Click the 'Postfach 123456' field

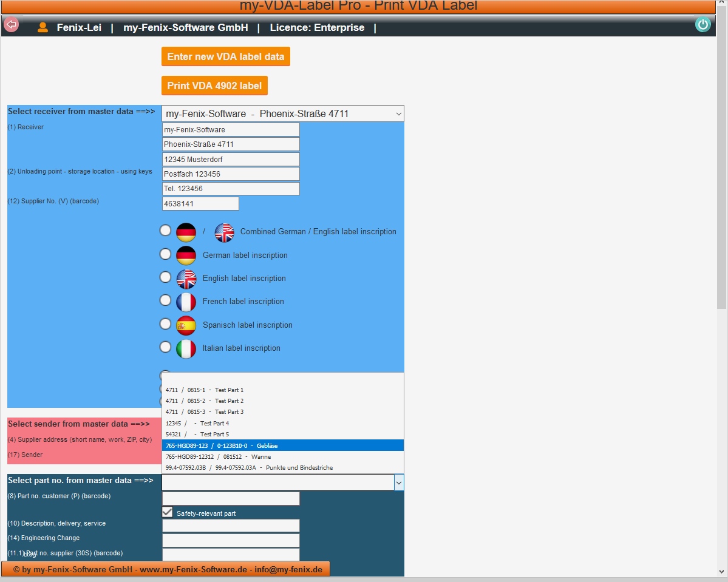[231, 174]
